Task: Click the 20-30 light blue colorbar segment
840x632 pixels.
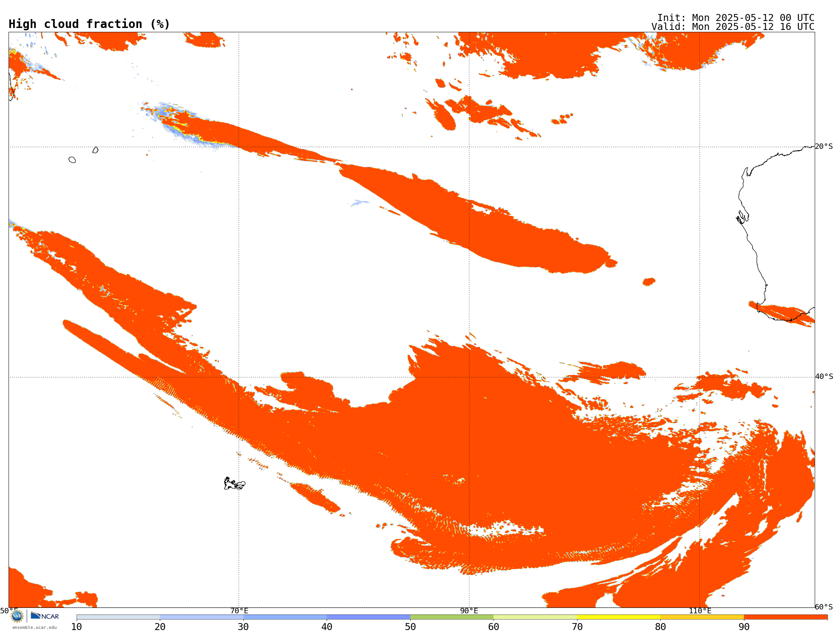Action: pyautogui.click(x=201, y=617)
